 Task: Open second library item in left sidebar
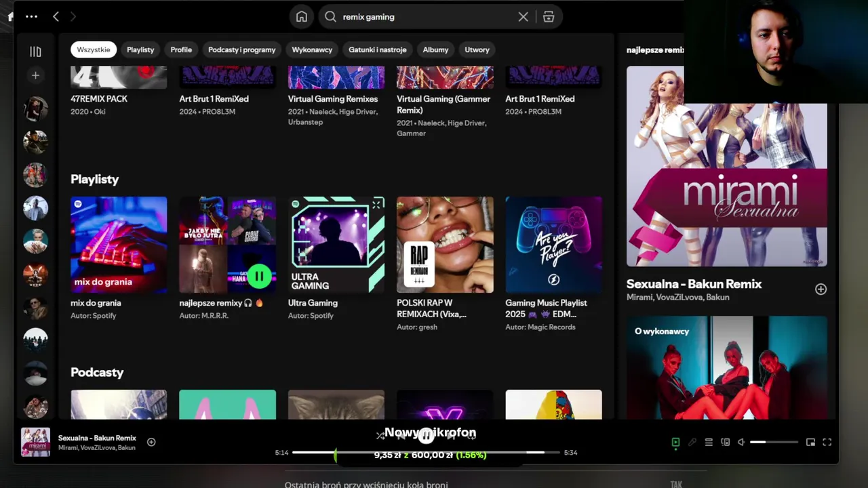[35, 142]
